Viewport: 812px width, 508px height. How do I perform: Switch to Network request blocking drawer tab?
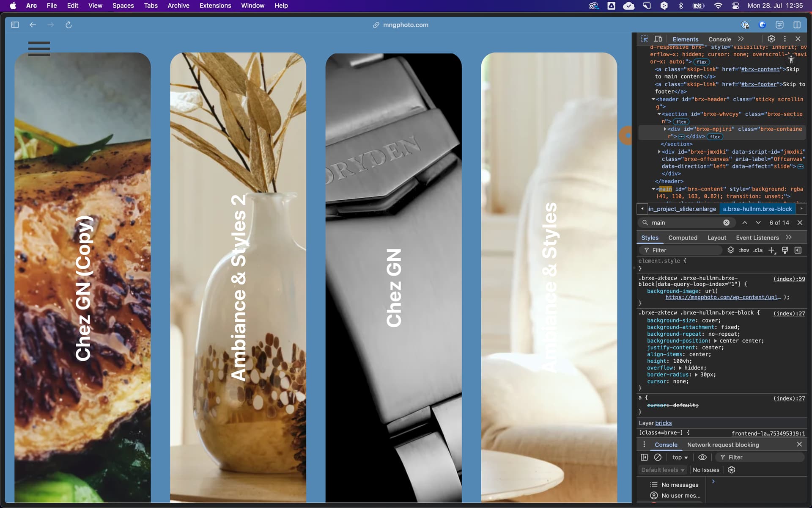click(723, 444)
